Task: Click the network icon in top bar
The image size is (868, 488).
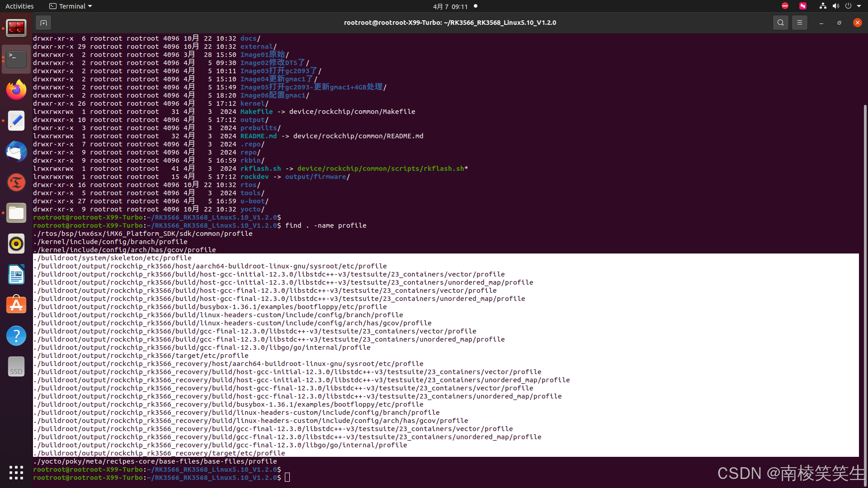Action: 823,6
